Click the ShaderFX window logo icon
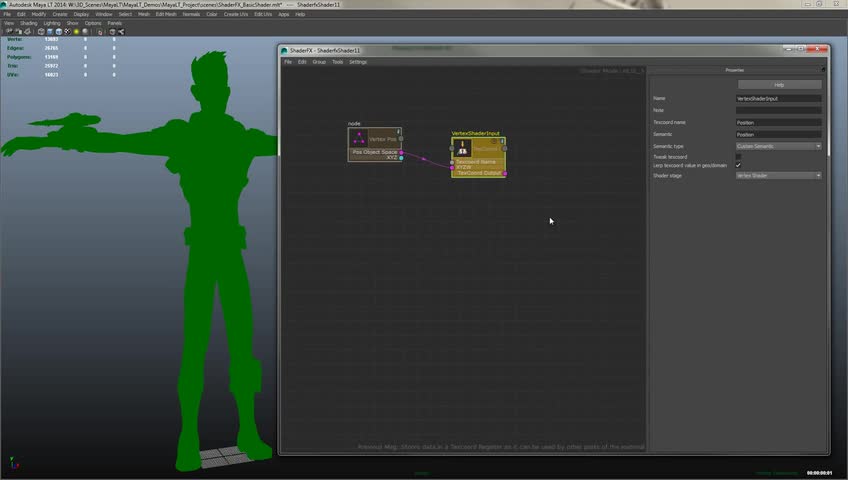The image size is (848, 480). coord(284,50)
